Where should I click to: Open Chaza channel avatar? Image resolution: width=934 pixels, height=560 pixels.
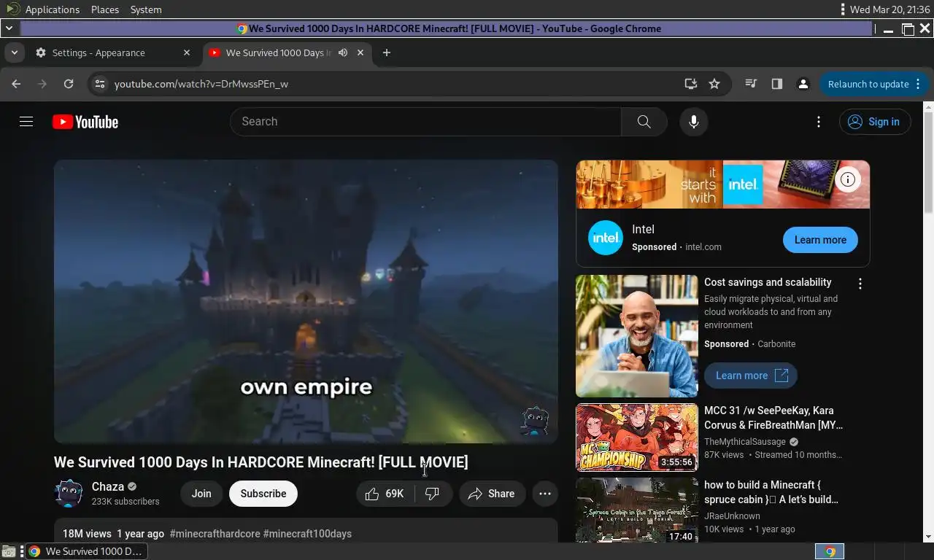pyautogui.click(x=69, y=494)
